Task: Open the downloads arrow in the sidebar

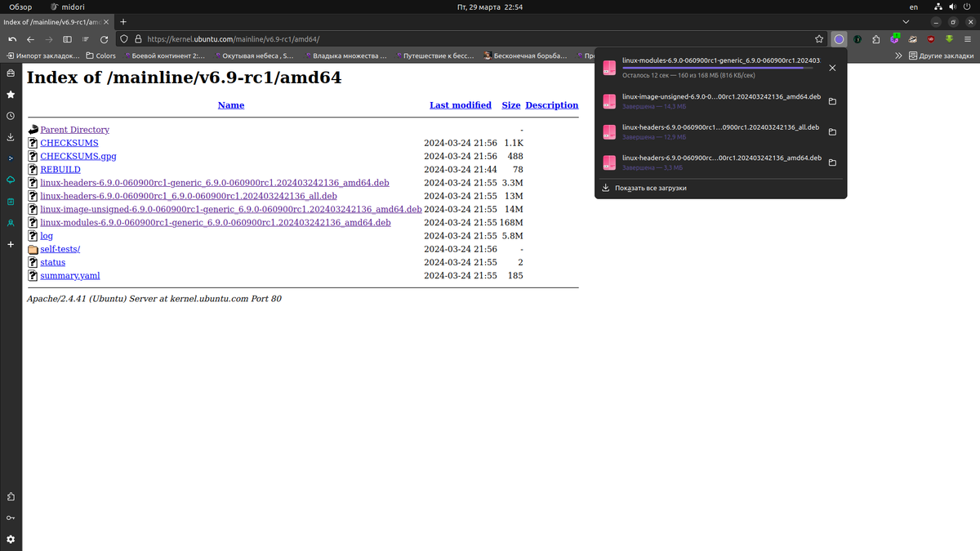Action: [11, 137]
